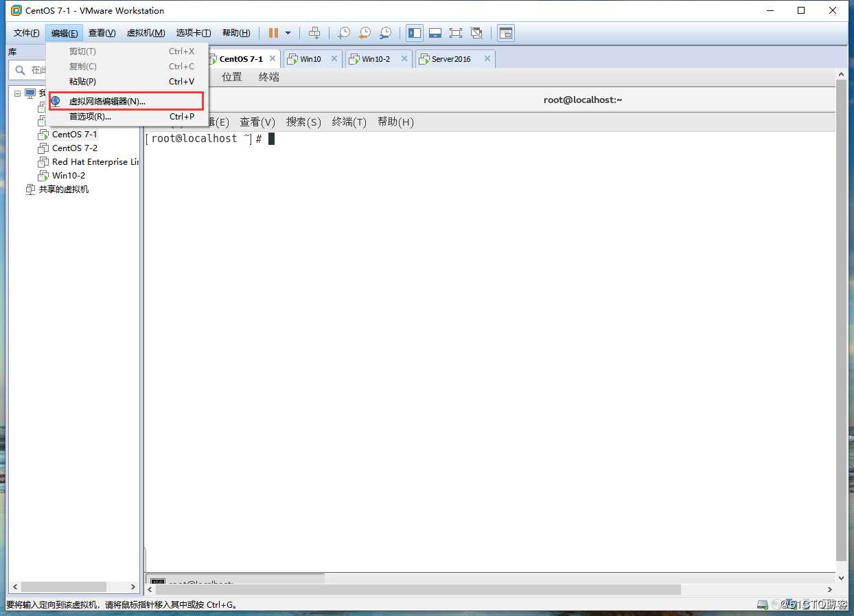Click the shared VMs icon in library
Image resolution: width=854 pixels, height=616 pixels.
[x=30, y=190]
